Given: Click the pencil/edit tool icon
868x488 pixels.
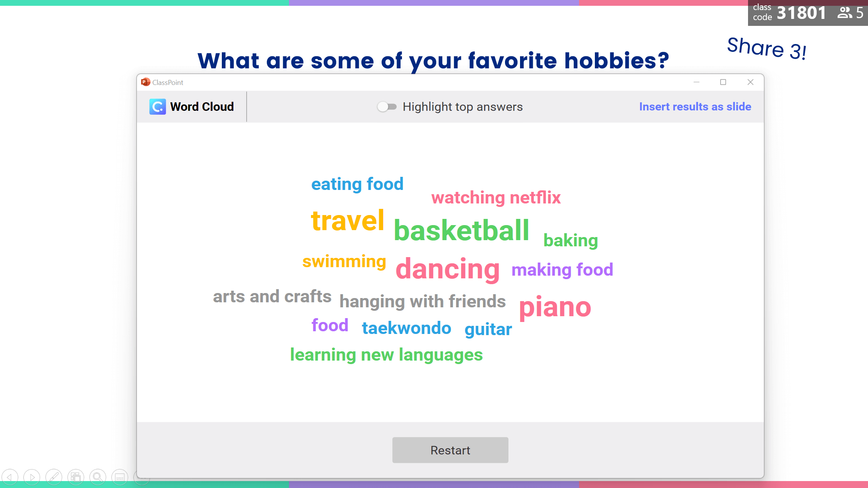Looking at the screenshot, I should [x=54, y=477].
